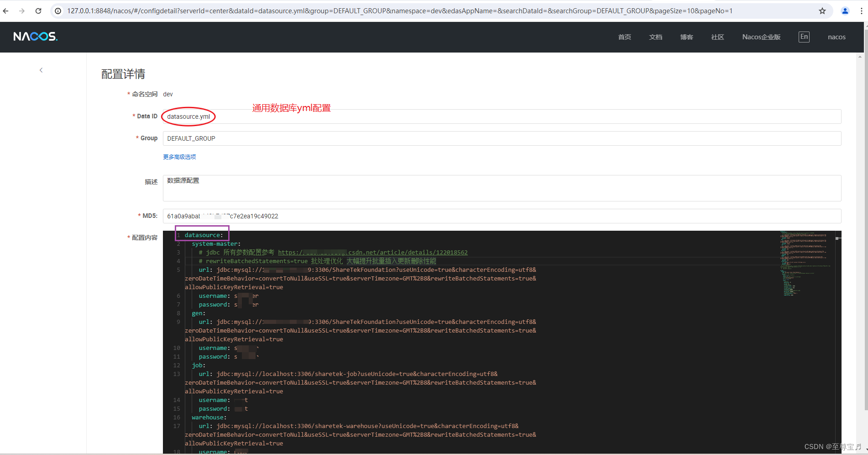Bookmark this page using the star icon

click(x=822, y=11)
